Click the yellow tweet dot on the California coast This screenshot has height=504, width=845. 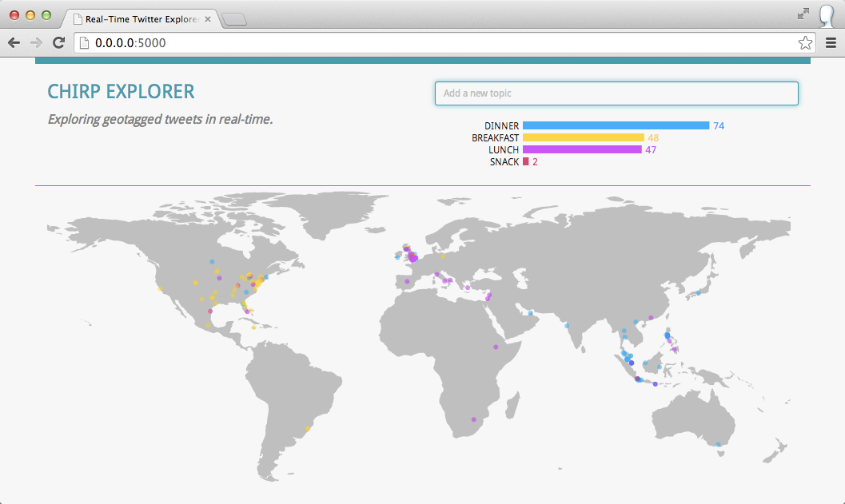pos(160,289)
